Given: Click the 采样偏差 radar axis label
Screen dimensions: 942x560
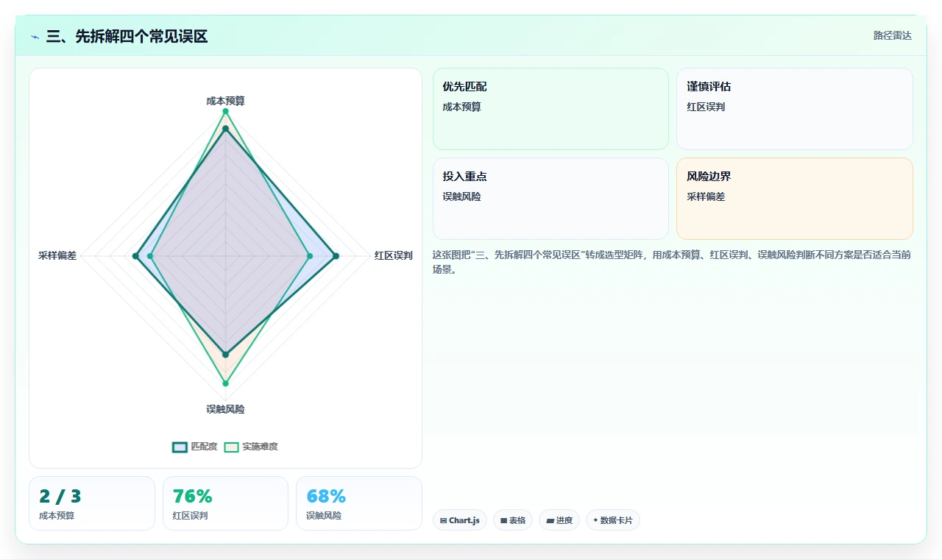Looking at the screenshot, I should (x=57, y=256).
